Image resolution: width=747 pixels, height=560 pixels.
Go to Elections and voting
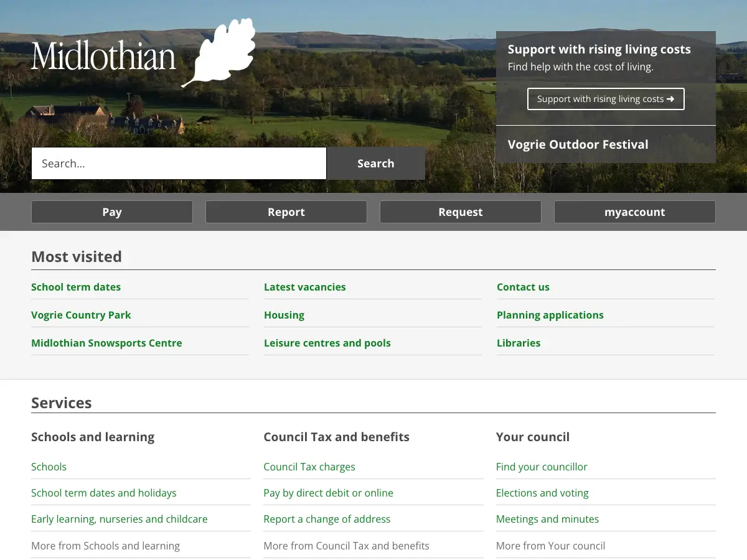pos(542,493)
